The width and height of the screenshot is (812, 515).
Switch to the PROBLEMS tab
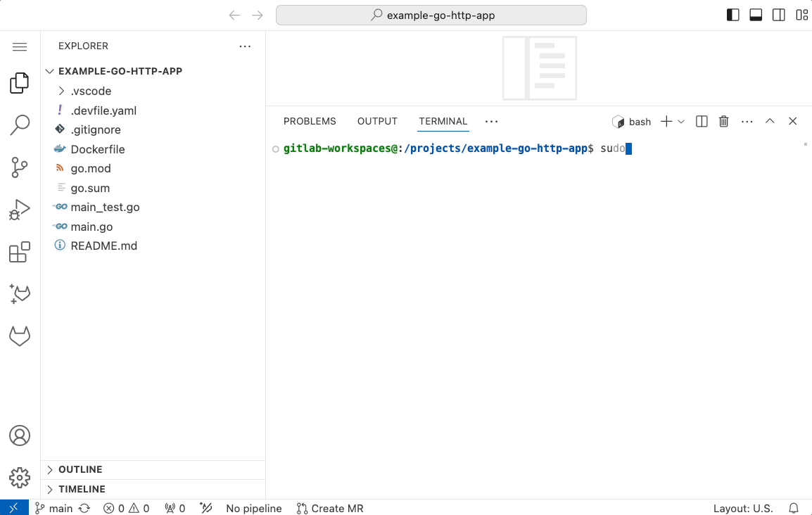coord(310,121)
